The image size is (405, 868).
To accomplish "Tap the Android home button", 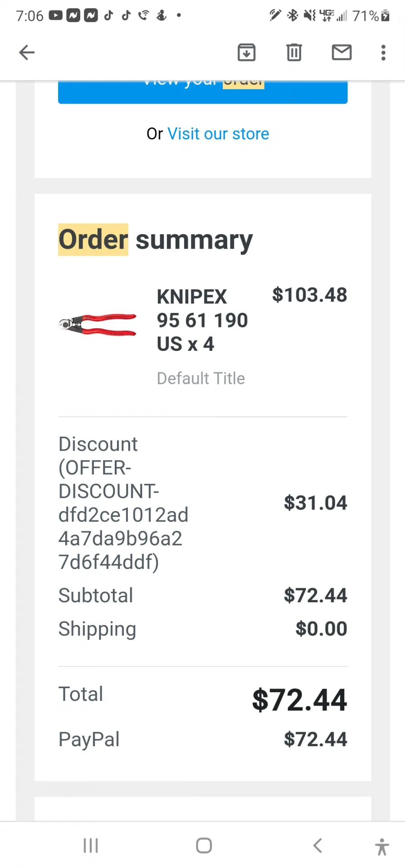I will pos(204,846).
